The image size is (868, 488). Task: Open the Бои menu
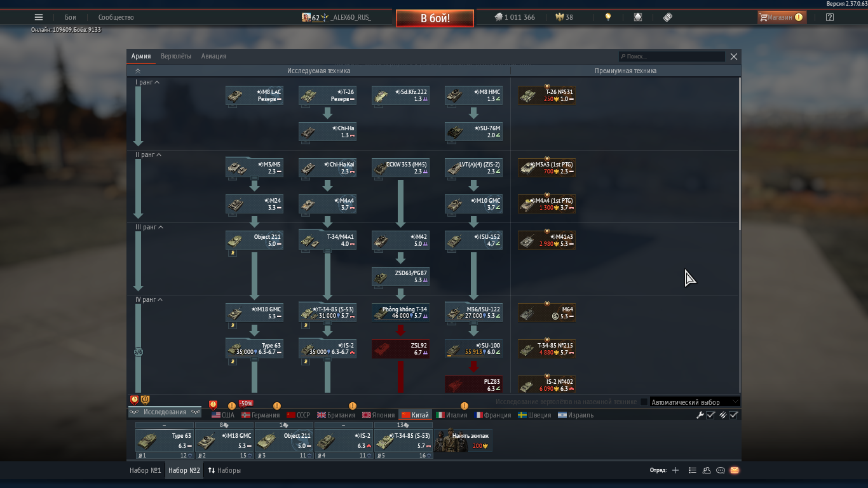(x=70, y=17)
